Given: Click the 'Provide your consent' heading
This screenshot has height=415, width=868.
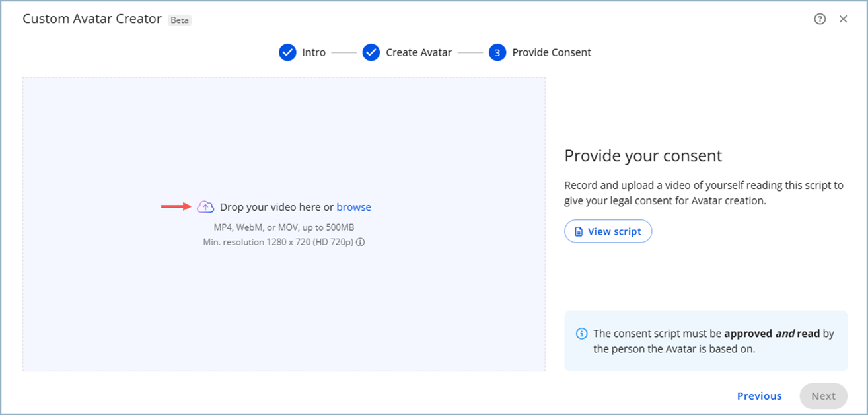Looking at the screenshot, I should [x=643, y=156].
